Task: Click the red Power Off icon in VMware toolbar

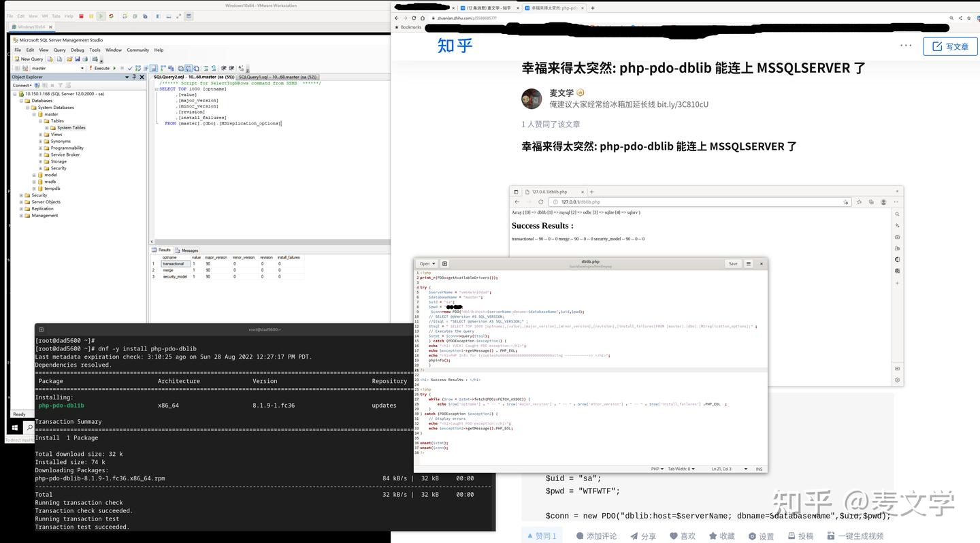Action: pyautogui.click(x=81, y=16)
